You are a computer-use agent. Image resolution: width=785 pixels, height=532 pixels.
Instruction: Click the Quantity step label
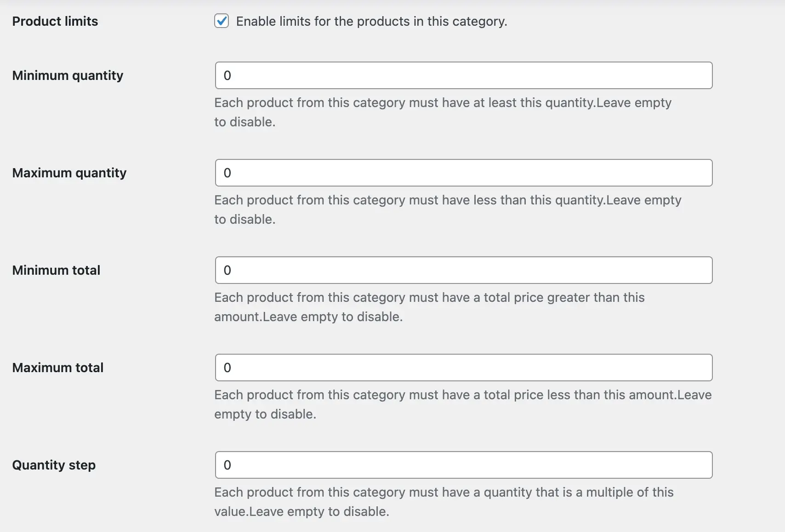(54, 465)
